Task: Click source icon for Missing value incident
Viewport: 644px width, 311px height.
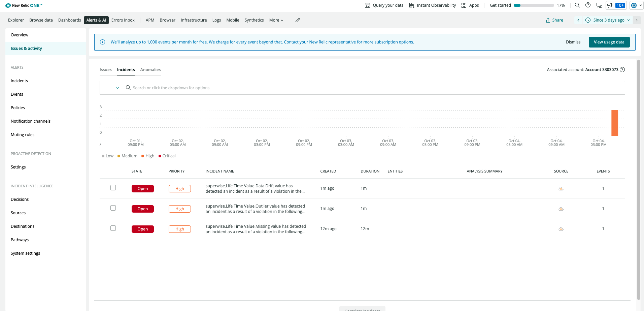Action: click(561, 229)
